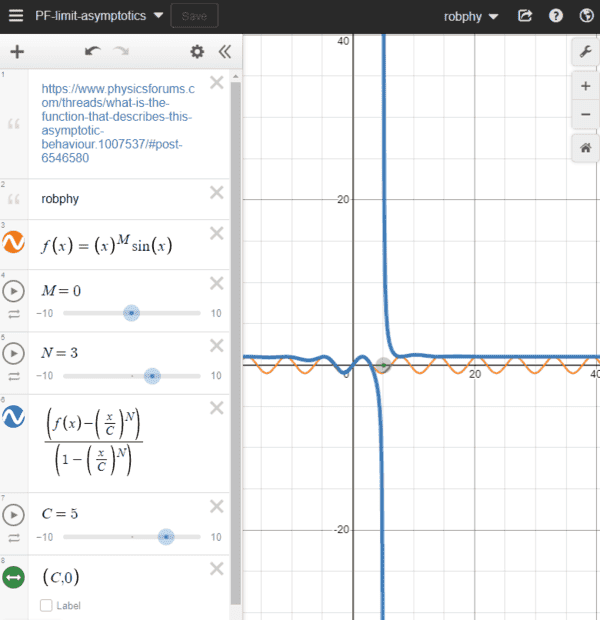The height and width of the screenshot is (620, 600).
Task: Click the Save button
Action: [194, 16]
